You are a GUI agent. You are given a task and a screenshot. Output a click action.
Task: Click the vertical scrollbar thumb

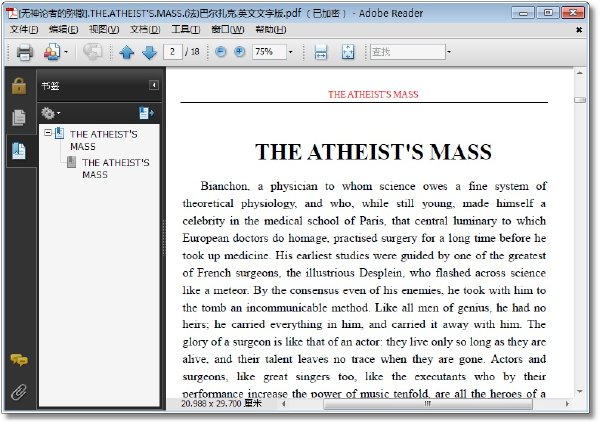click(x=580, y=100)
